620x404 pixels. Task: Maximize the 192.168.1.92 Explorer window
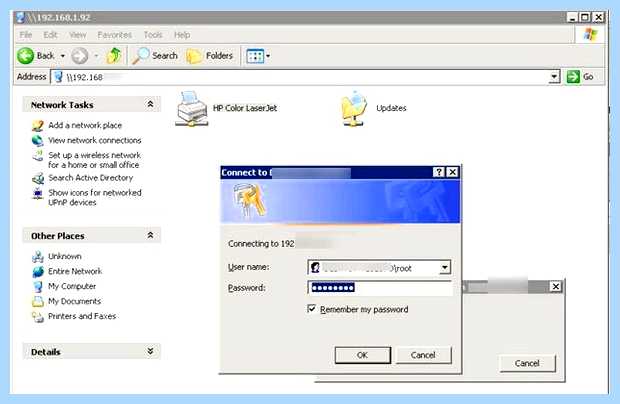585,17
